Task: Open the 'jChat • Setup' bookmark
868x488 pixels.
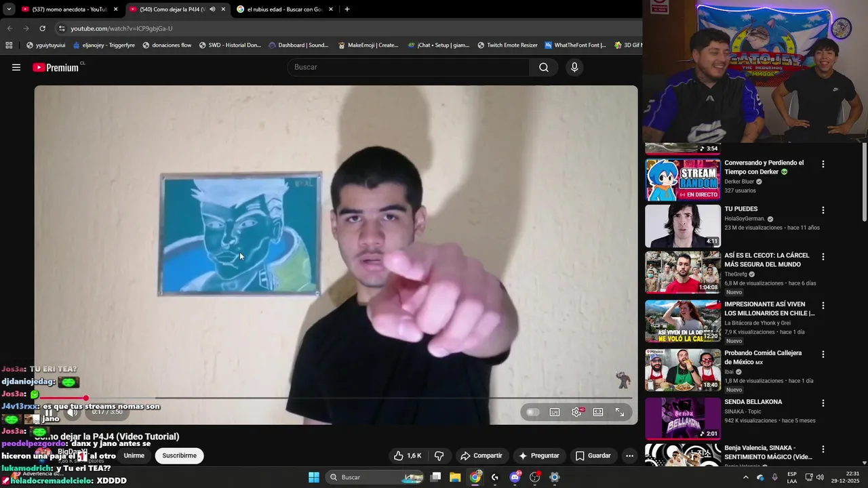Action: pyautogui.click(x=439, y=45)
